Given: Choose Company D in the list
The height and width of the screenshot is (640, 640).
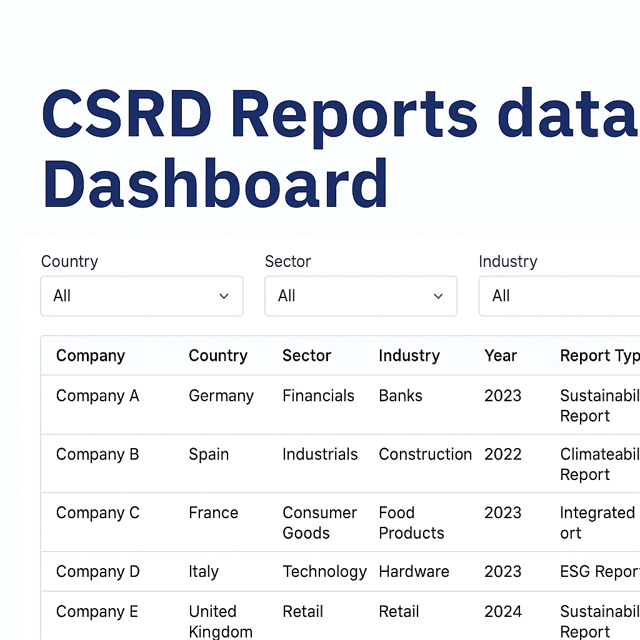Looking at the screenshot, I should click(97, 571).
